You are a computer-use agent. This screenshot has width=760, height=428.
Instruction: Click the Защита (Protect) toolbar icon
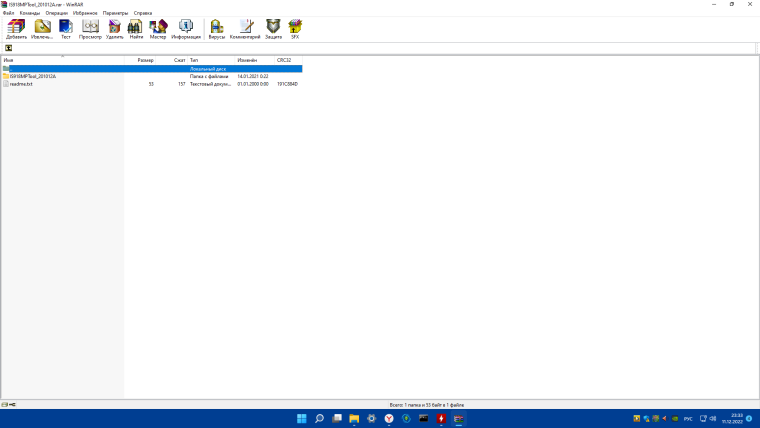click(273, 28)
